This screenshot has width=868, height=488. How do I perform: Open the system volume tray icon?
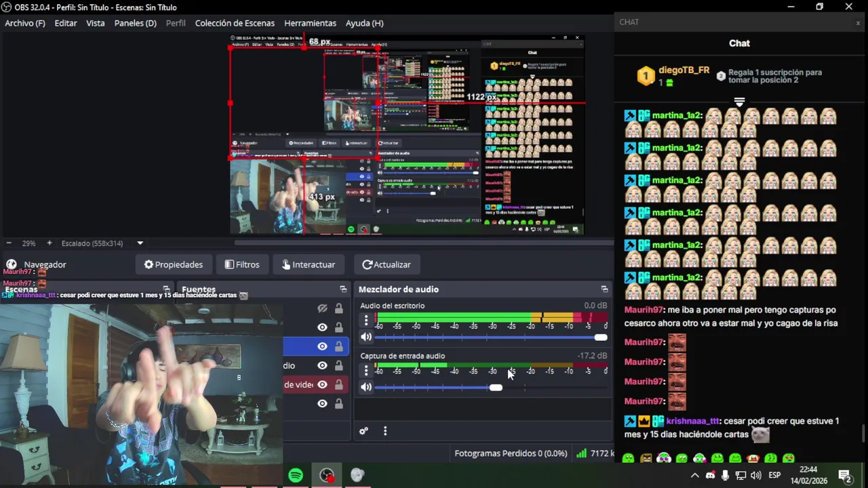point(756,476)
